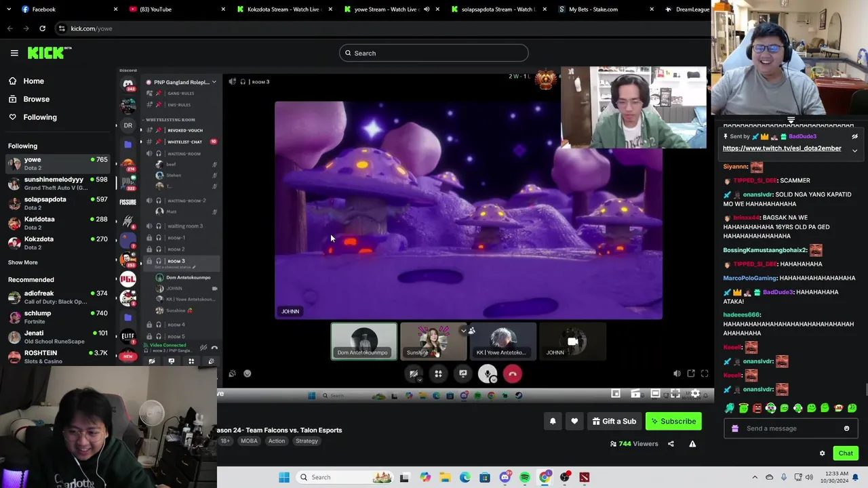Open recommended channel Jenati
Image resolution: width=868 pixels, height=488 pixels.
click(x=58, y=337)
